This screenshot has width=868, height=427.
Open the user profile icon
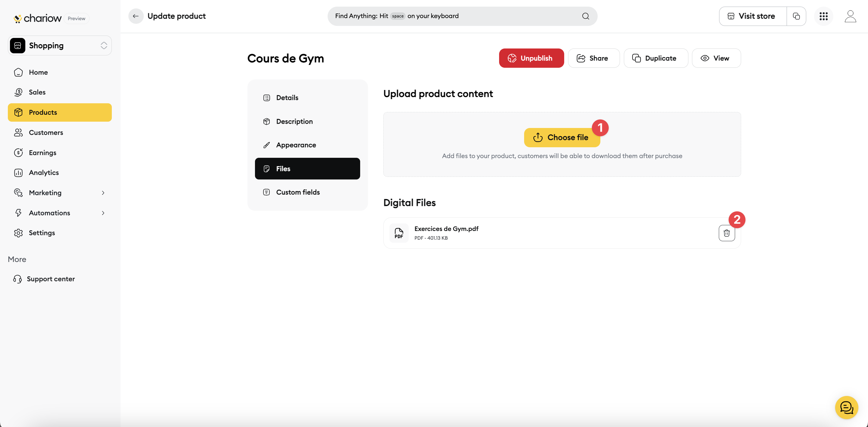click(x=850, y=16)
